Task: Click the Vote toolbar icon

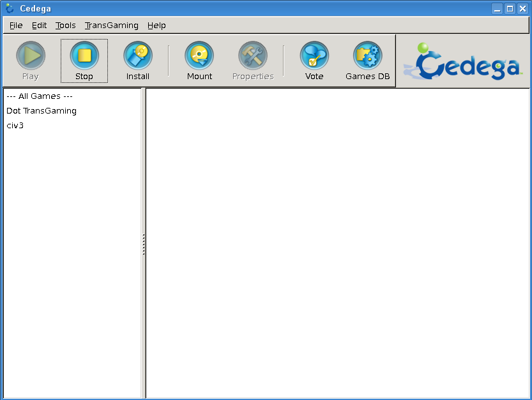Action: tap(314, 56)
